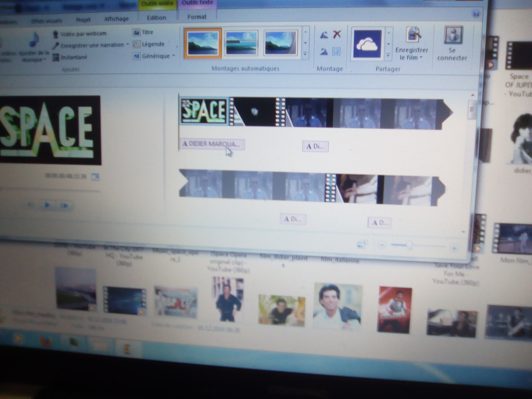Share the movie to OneDrive cloud
The height and width of the screenshot is (399, 532).
coord(367,44)
